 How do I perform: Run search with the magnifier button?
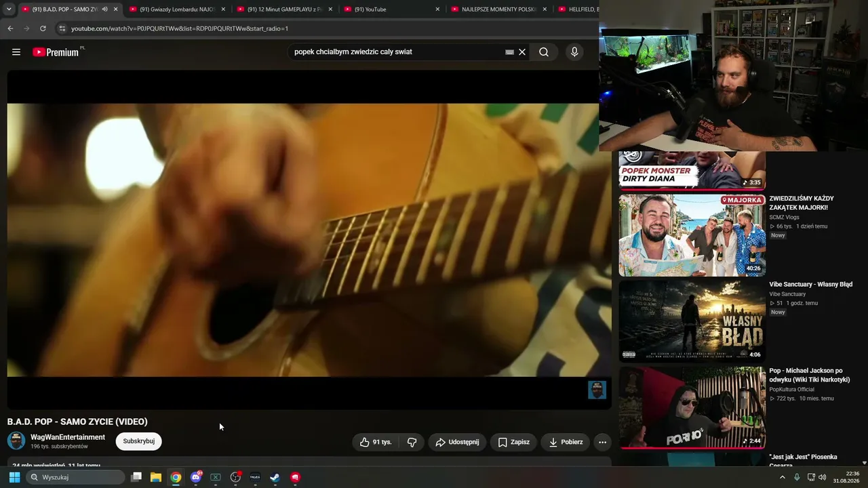pos(544,52)
